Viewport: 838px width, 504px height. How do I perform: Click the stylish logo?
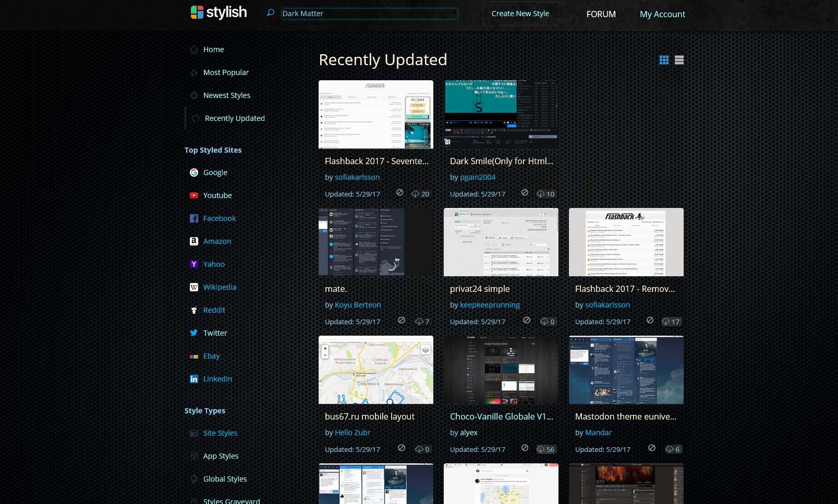point(218,13)
